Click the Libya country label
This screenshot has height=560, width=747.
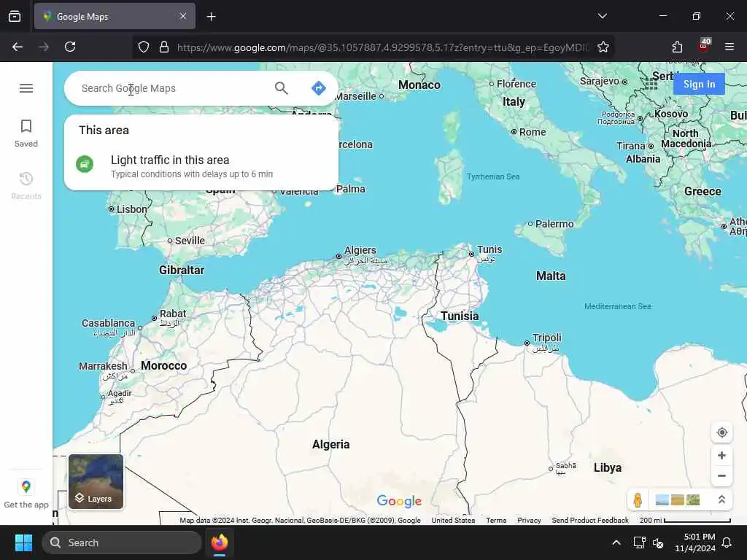click(608, 468)
